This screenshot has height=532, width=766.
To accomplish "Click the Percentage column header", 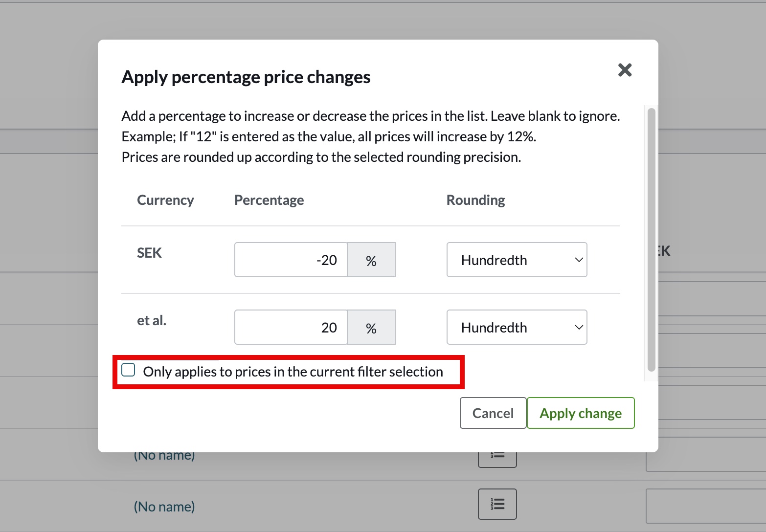I will point(269,200).
